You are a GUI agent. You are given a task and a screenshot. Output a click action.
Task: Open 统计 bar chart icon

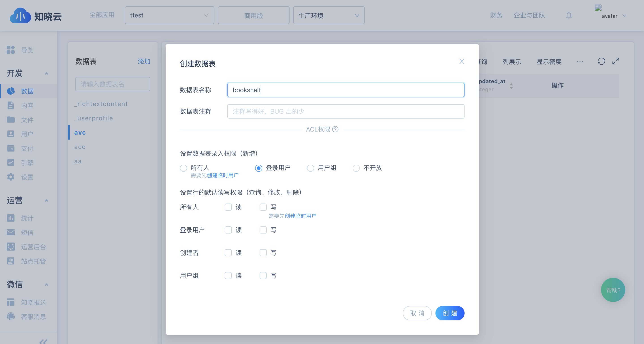pos(11,218)
